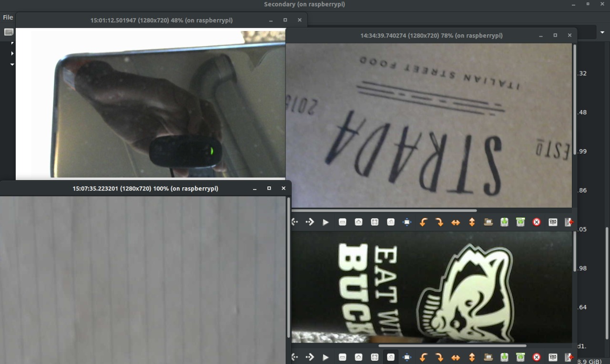Click the toolbar icon below the File menu
Image resolution: width=610 pixels, height=364 pixels.
click(9, 32)
